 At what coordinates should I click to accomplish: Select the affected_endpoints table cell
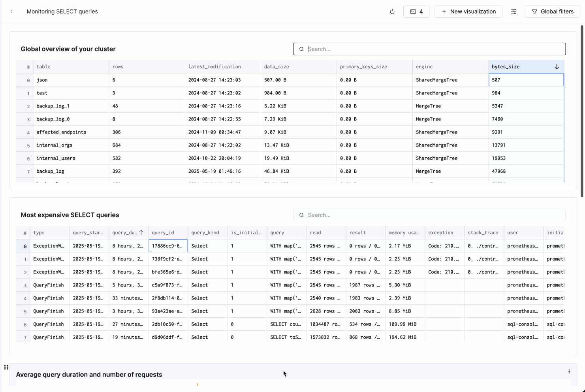(x=61, y=132)
